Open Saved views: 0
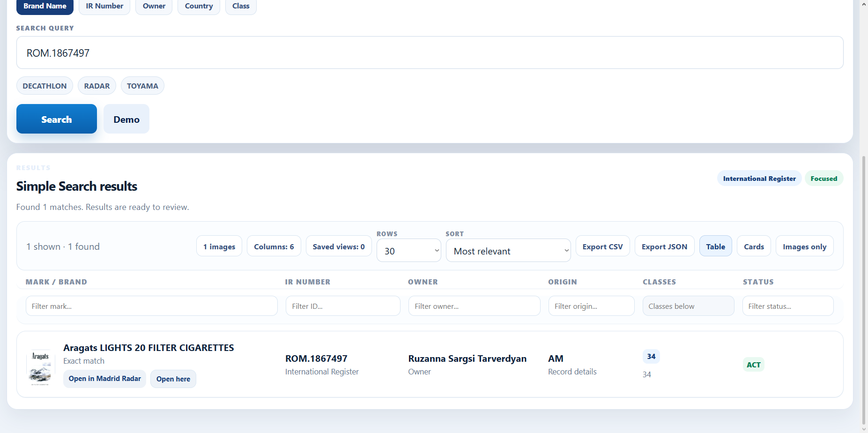 (x=339, y=246)
